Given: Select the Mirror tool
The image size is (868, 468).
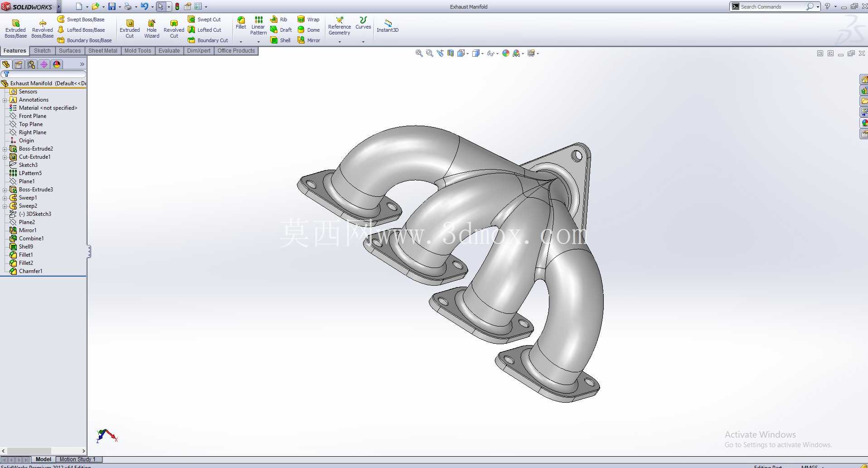Looking at the screenshot, I should (308, 40).
